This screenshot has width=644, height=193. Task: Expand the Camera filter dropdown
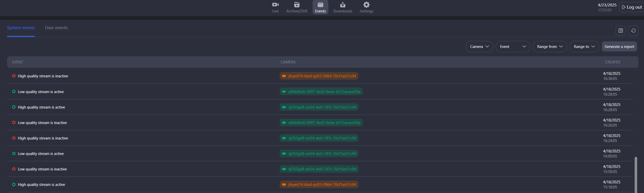[479, 47]
